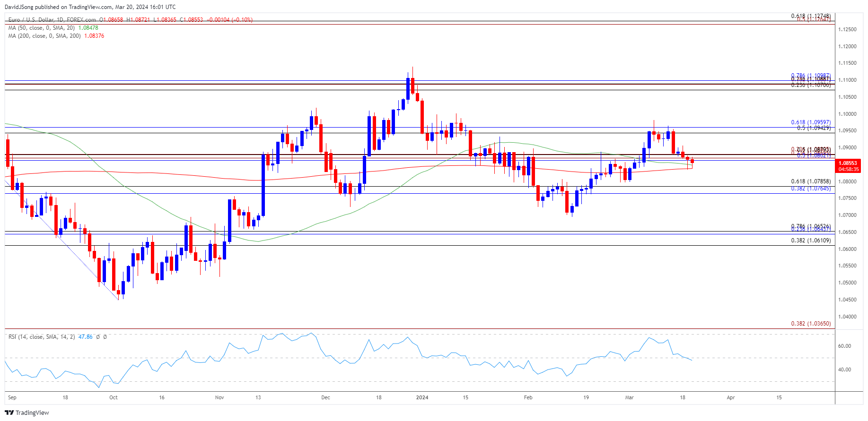Click the RSI value 47.86

tap(85, 337)
